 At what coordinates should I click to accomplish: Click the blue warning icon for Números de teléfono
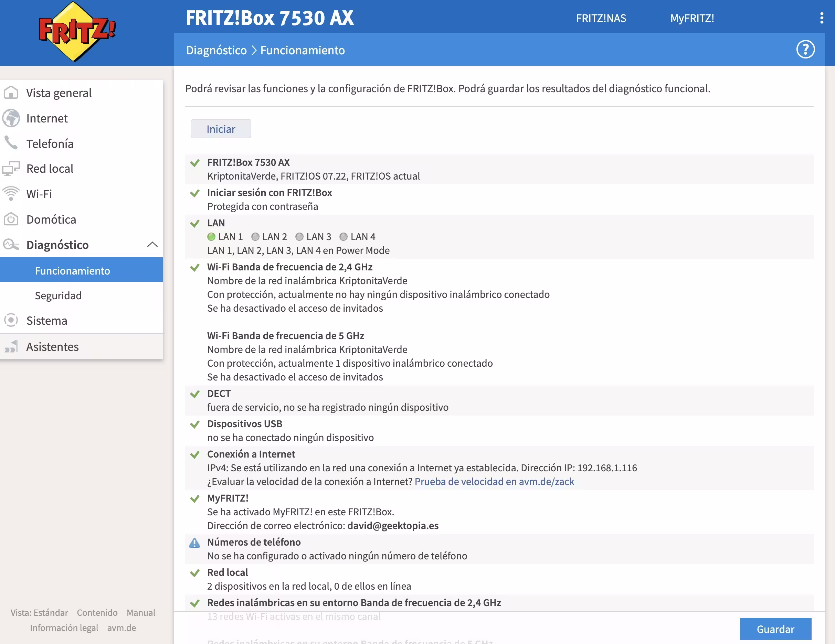pyautogui.click(x=194, y=543)
